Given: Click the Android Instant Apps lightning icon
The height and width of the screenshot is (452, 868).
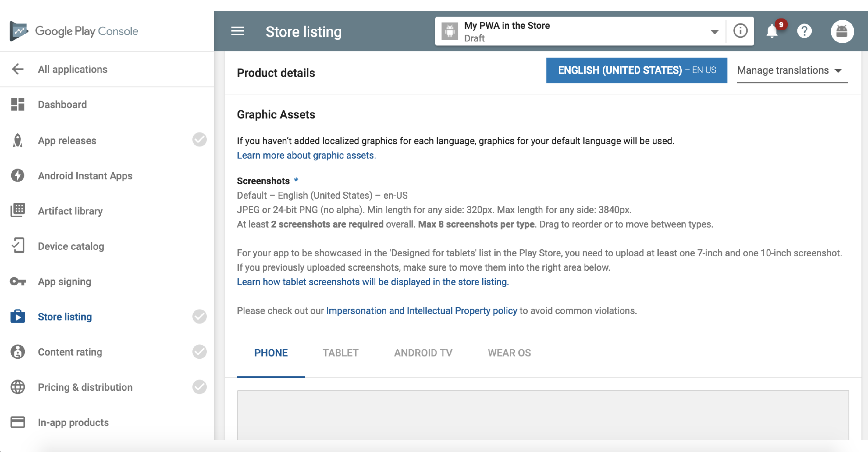Looking at the screenshot, I should pos(17,175).
